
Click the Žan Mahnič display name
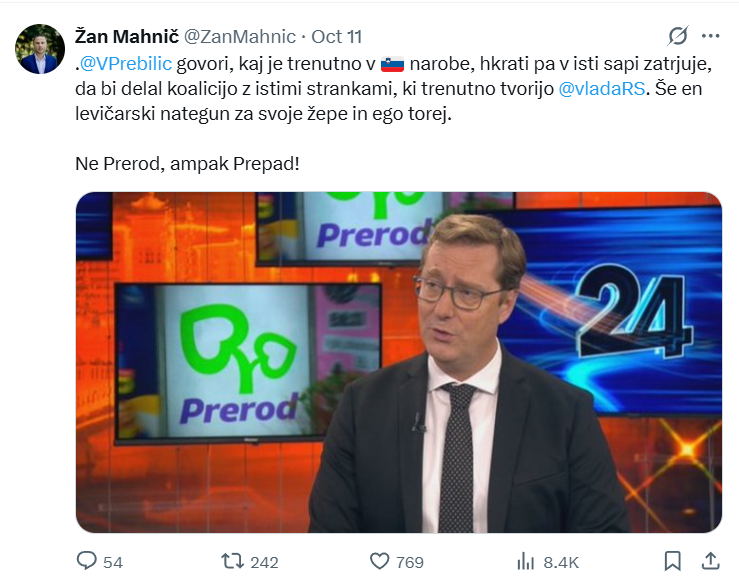[127, 36]
